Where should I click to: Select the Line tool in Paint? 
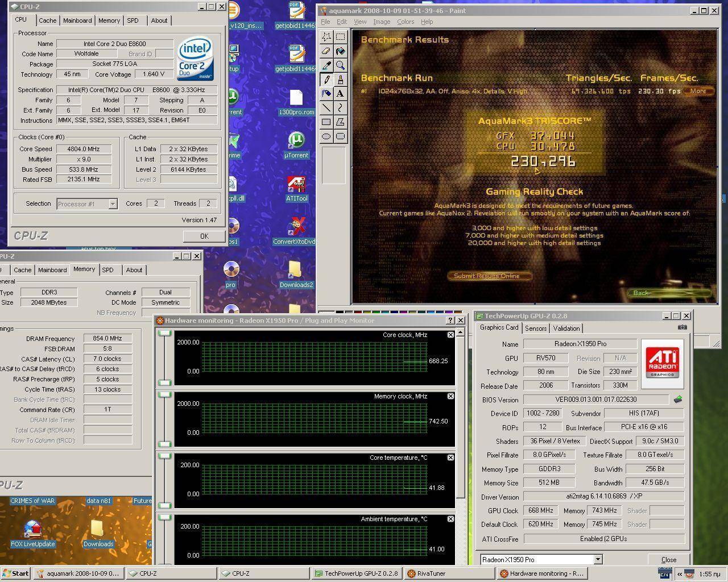[x=326, y=108]
